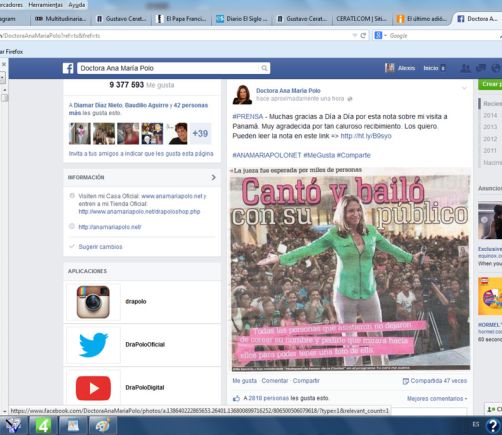The height and width of the screenshot is (435, 502).
Task: Click Inicio in Facebook header
Action: click(x=431, y=68)
